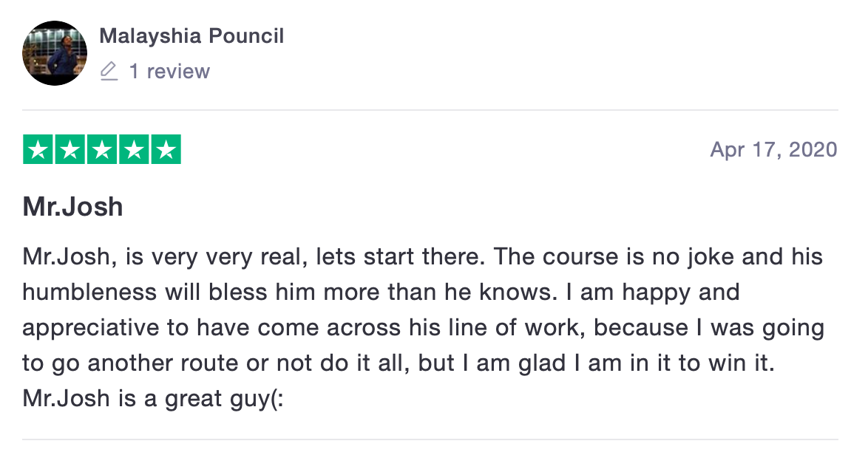Click the second green rating star
The height and width of the screenshot is (455, 868).
69,150
